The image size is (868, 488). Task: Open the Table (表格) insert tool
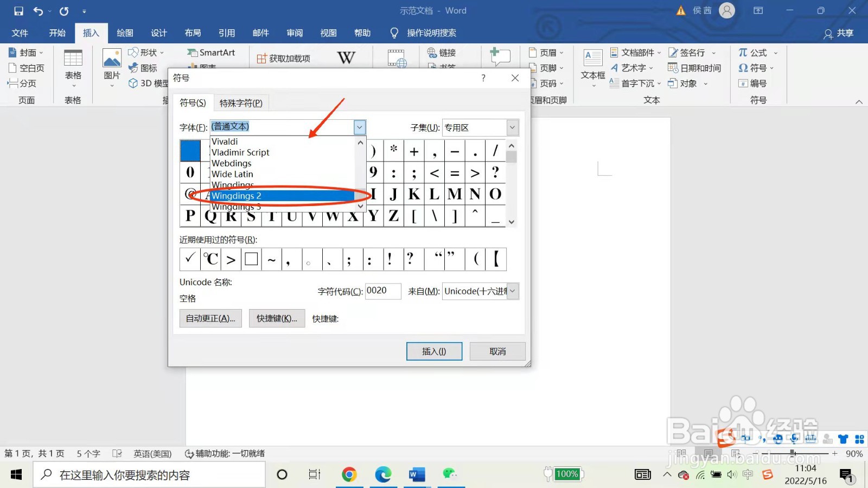coord(73,68)
